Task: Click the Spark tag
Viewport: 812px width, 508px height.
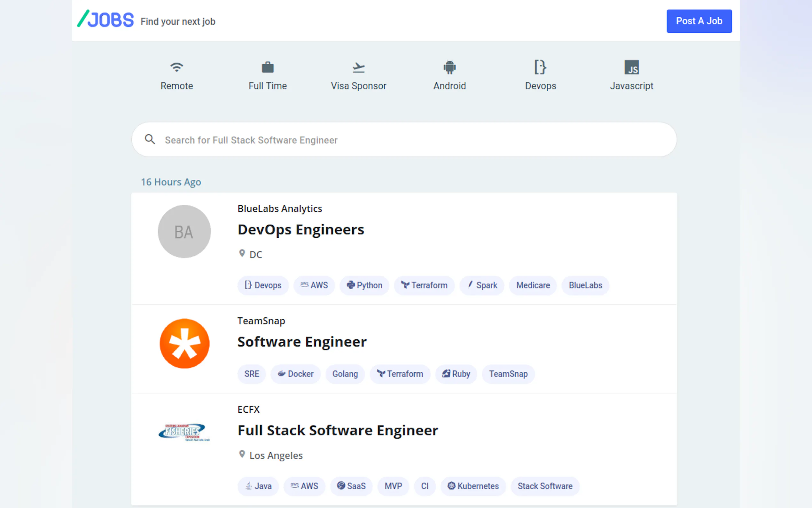Action: pos(482,285)
